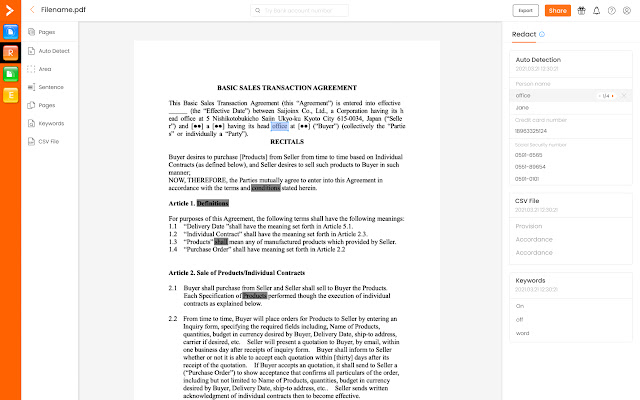This screenshot has height=400, width=640.
Task: Click the redacted word 'shall' in item 1.3
Action: (221, 242)
